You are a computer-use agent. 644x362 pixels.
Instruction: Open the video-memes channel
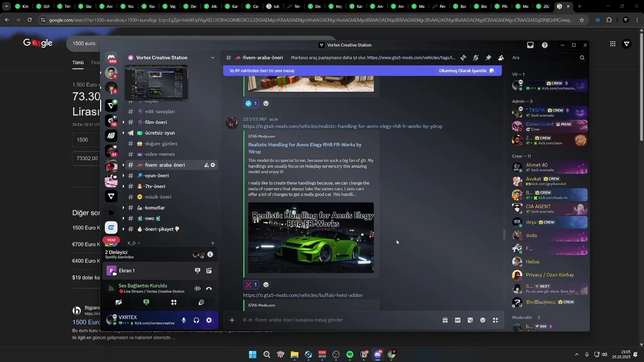pyautogui.click(x=171, y=154)
